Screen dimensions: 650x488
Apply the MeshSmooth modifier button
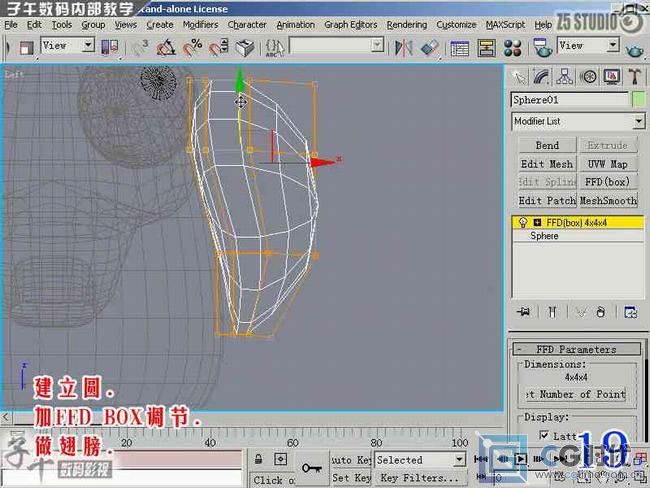click(607, 200)
